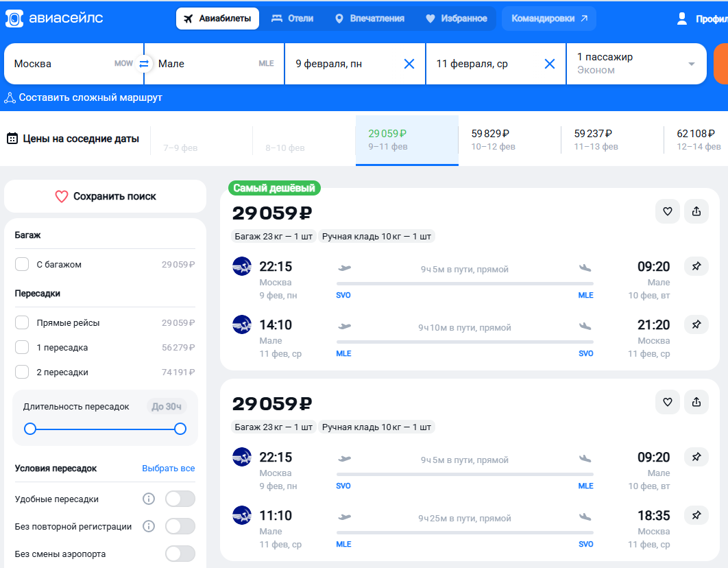Click the swap origin and destination arrows icon

click(x=144, y=64)
